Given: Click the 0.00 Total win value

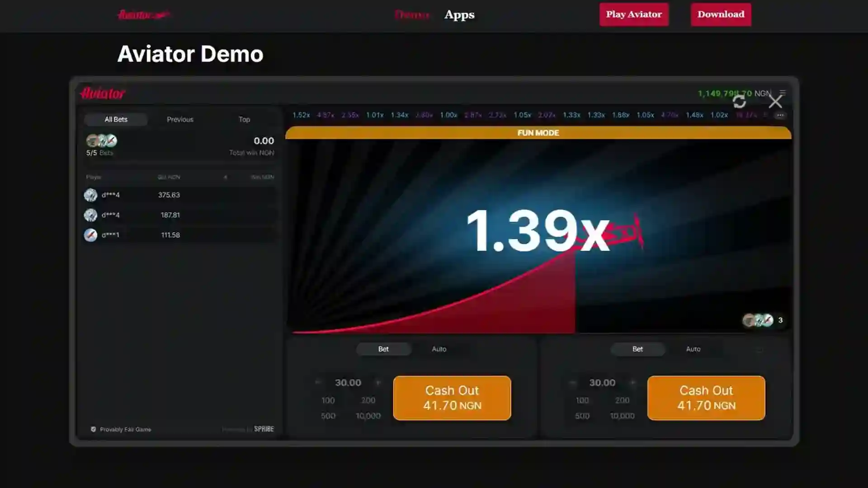Looking at the screenshot, I should (x=264, y=141).
